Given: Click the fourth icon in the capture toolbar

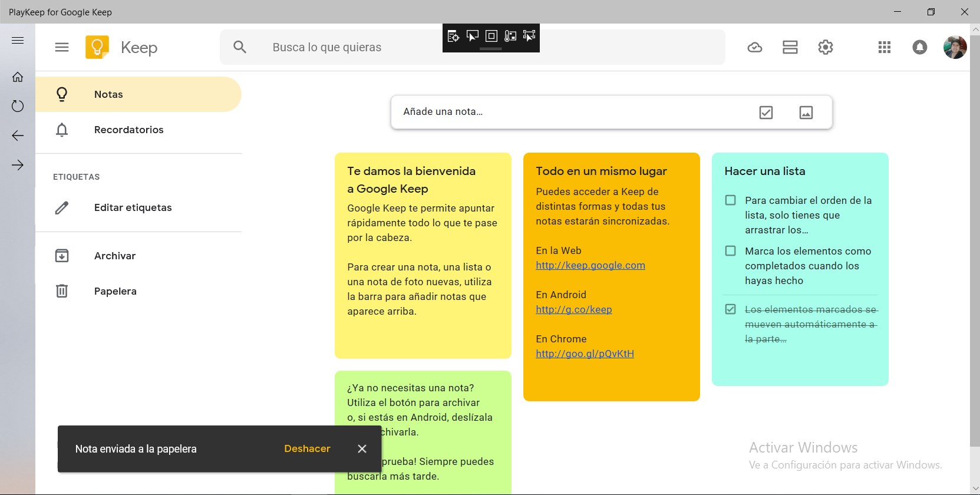Looking at the screenshot, I should [x=510, y=36].
